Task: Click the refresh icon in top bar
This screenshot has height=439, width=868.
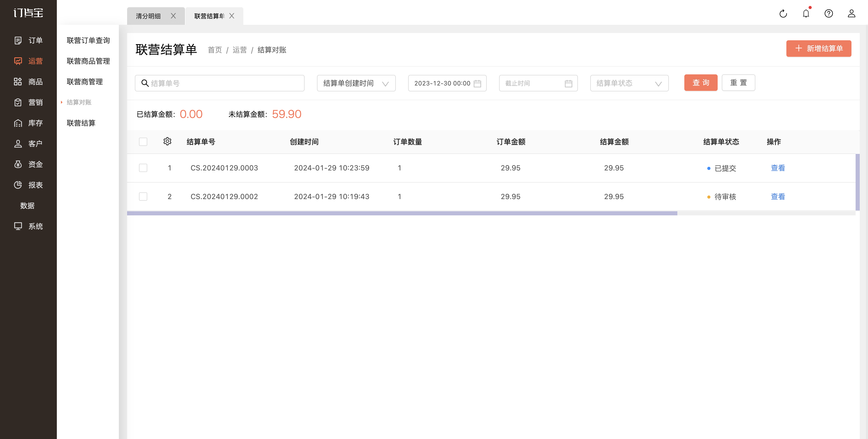Action: 783,13
